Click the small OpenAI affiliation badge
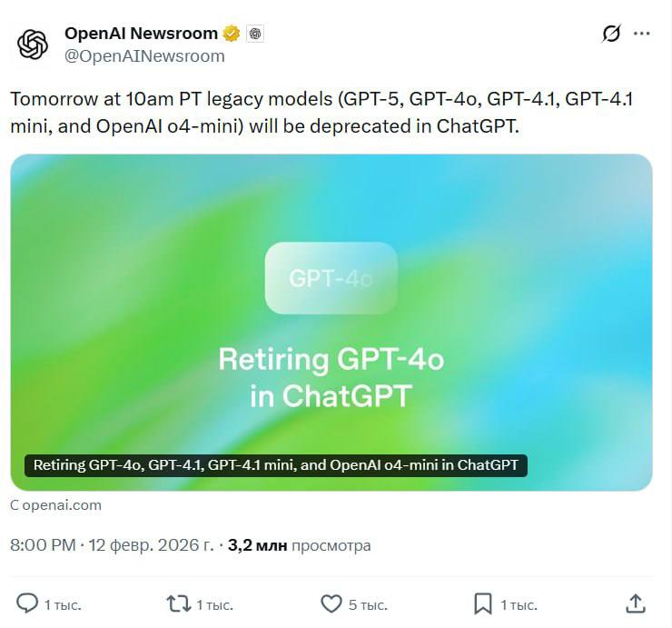Image resolution: width=672 pixels, height=628 pixels. click(255, 34)
